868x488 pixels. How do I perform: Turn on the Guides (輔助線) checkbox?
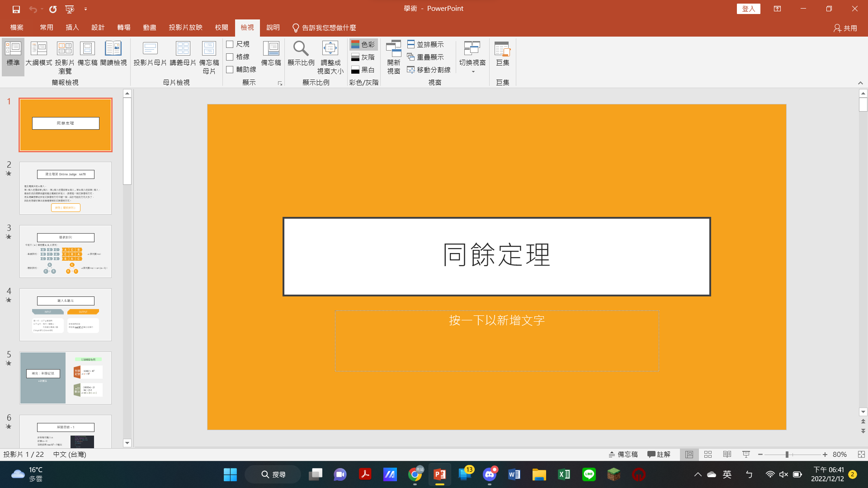(230, 70)
